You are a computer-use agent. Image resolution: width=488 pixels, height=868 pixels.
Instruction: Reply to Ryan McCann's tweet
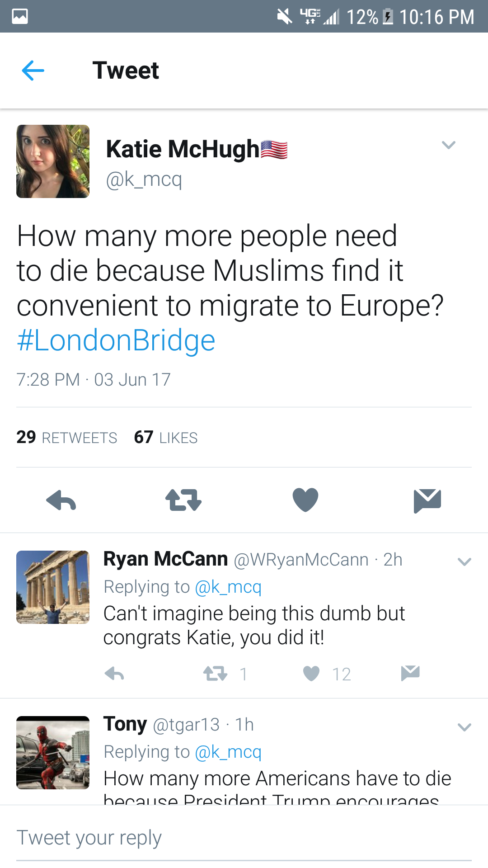pos(114,674)
